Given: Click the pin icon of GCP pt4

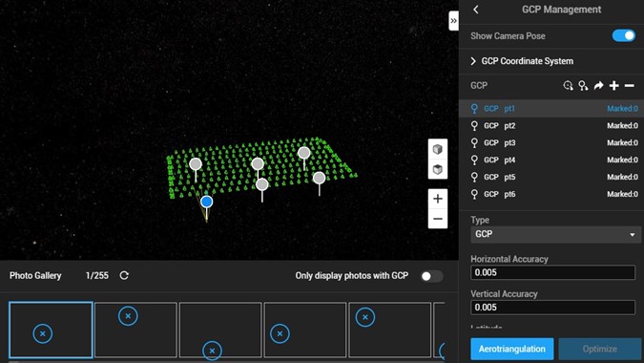Looking at the screenshot, I should [474, 160].
